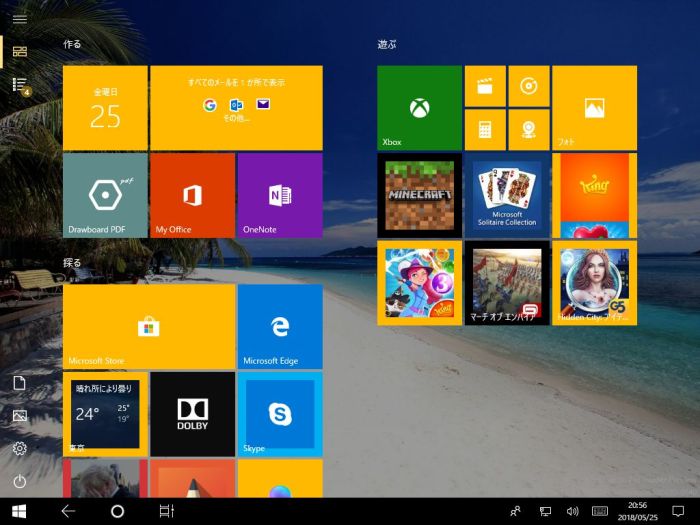This screenshot has height=525, width=700.
Task: Open the Microsoft Store tile
Action: (x=149, y=327)
